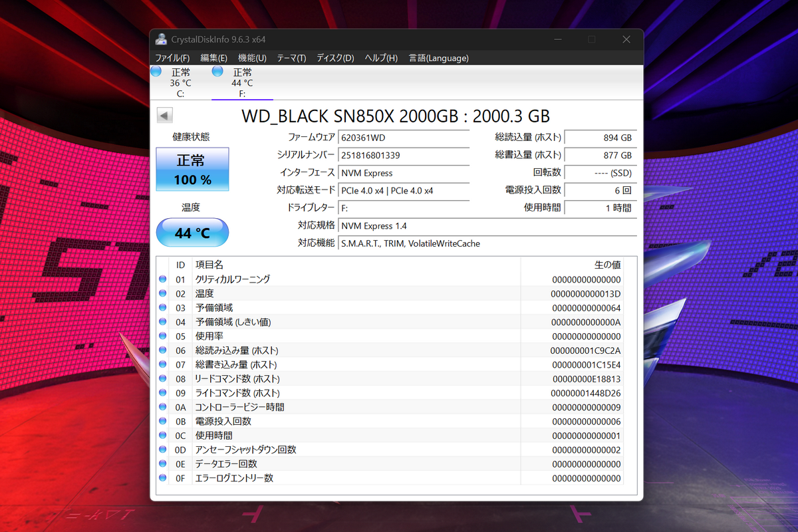Open the 言語(Language) menu
The image size is (798, 532).
[x=438, y=58]
